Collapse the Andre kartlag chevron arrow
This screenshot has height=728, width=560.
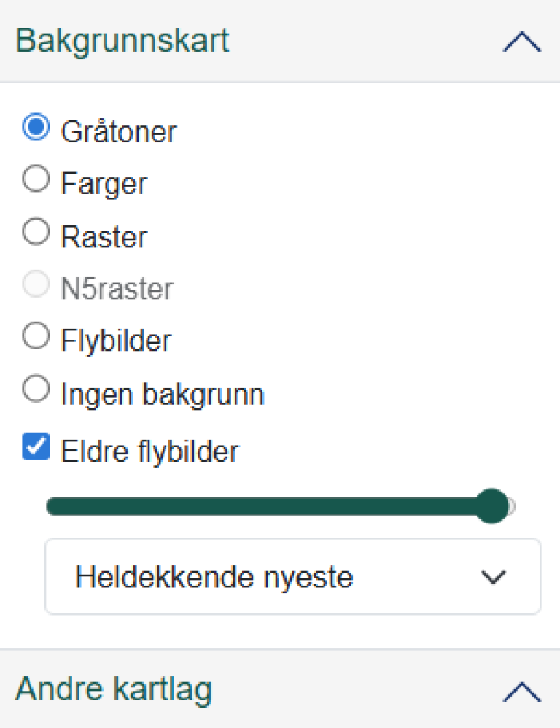pyautogui.click(x=521, y=691)
